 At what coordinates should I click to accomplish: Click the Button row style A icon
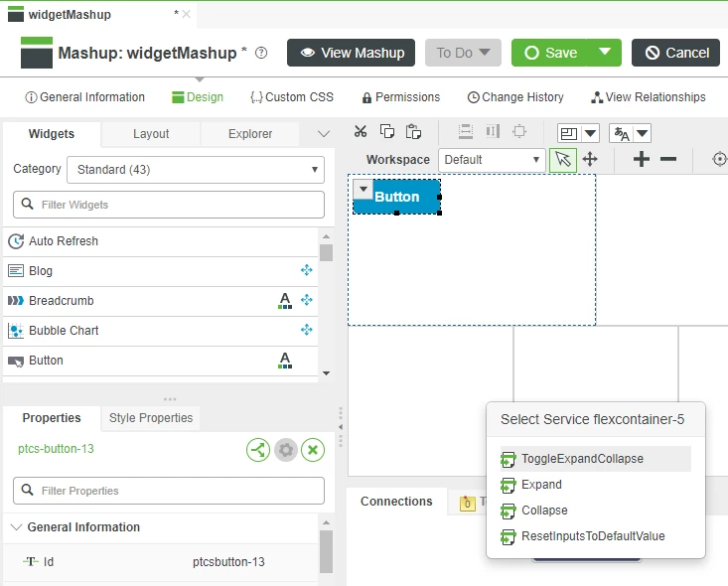tap(285, 361)
